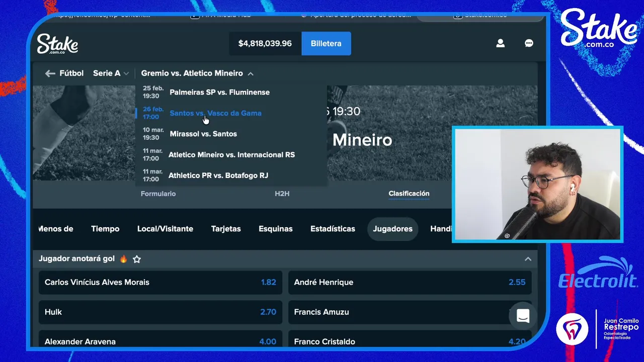
Task: Click the 25 feb. 19:30 date label
Action: click(x=152, y=92)
